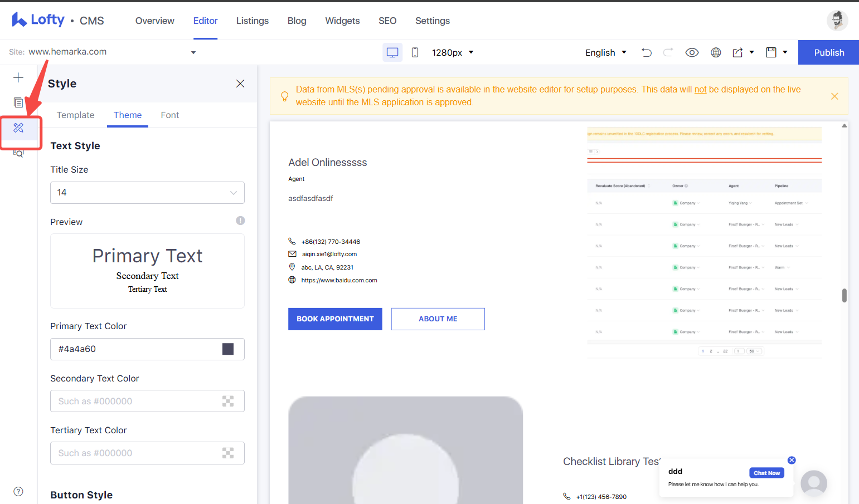Go to Overview menu
This screenshot has height=504, width=859.
coord(155,21)
